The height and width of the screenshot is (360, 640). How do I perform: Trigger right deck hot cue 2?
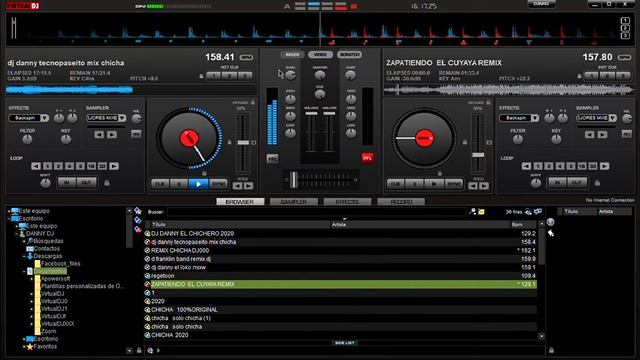(607, 76)
